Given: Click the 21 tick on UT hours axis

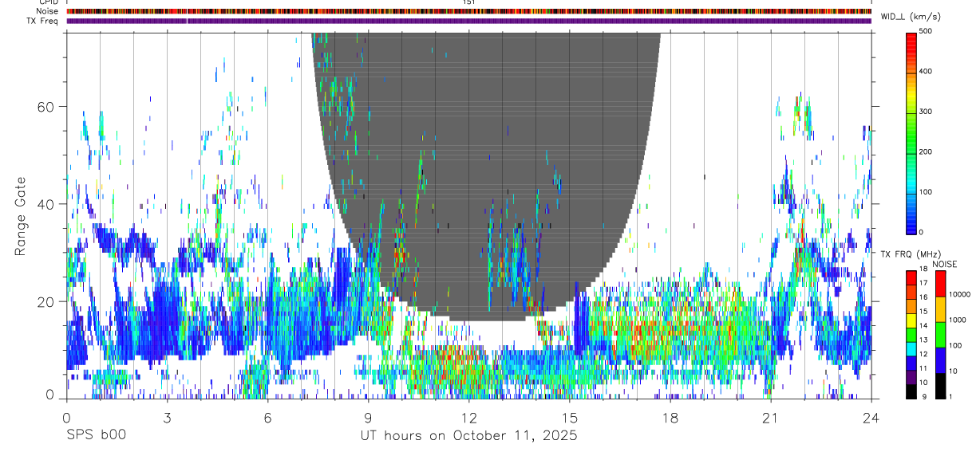Looking at the screenshot, I should click(770, 417).
